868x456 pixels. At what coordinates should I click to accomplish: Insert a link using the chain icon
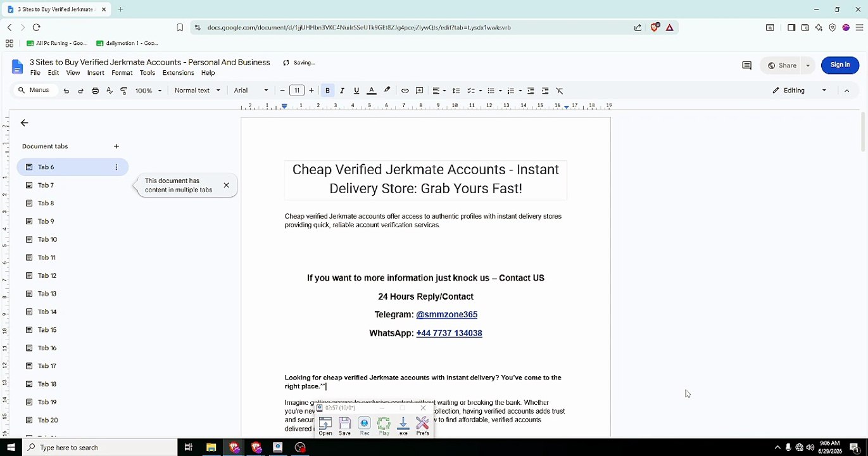[x=405, y=91]
